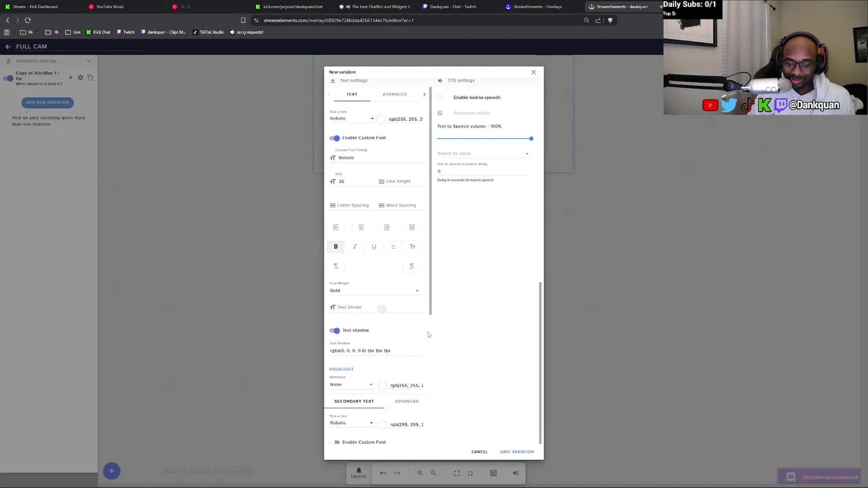Align text to the right
868x488 pixels.
(x=387, y=228)
